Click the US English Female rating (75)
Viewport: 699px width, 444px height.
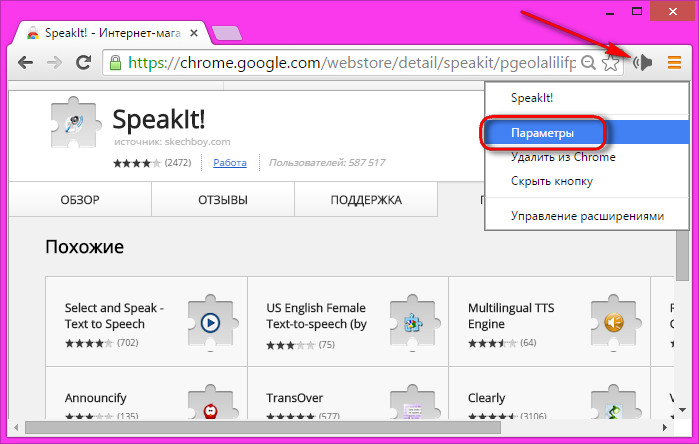[300, 345]
